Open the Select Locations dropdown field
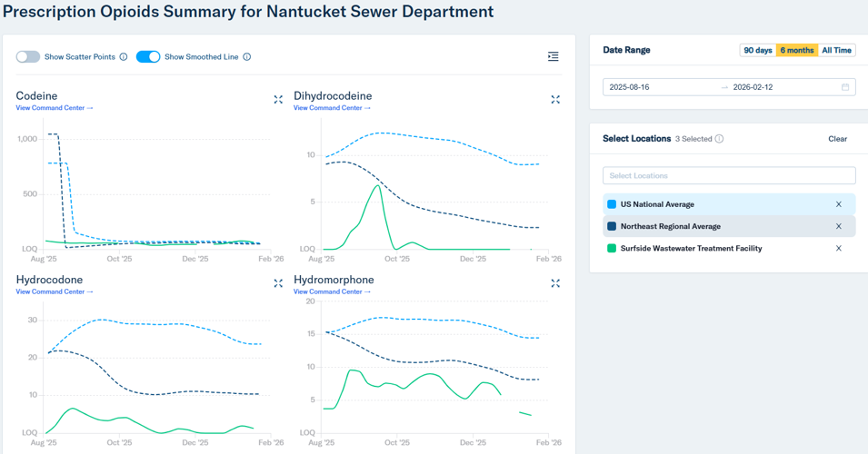Viewport: 868px width, 454px height. click(x=728, y=175)
